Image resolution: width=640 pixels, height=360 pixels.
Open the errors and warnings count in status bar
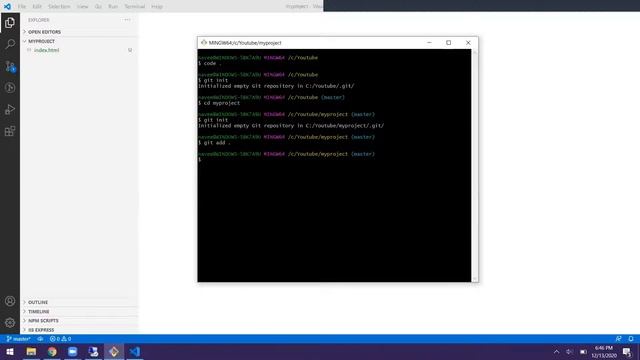point(60,339)
